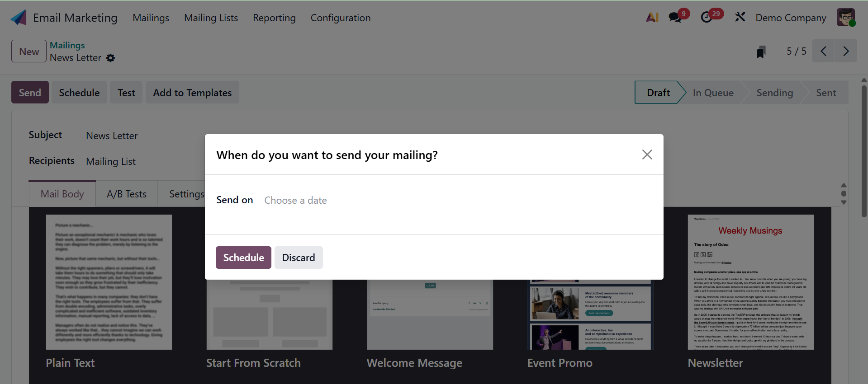
Task: Open the Configuration menu
Action: 340,18
